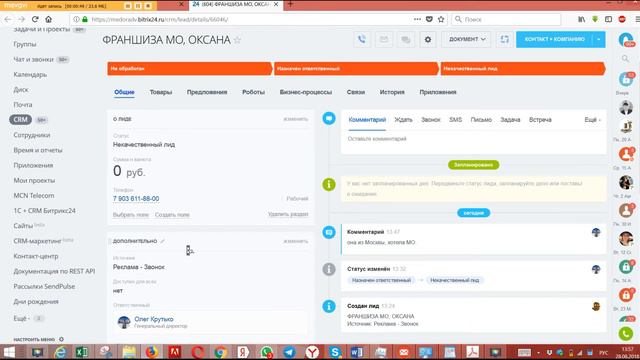Click the green phone dialer button

626,334
